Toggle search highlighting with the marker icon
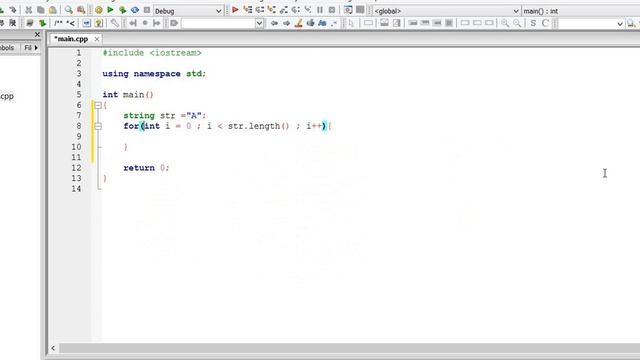This screenshot has width=640, height=360. click(x=298, y=23)
